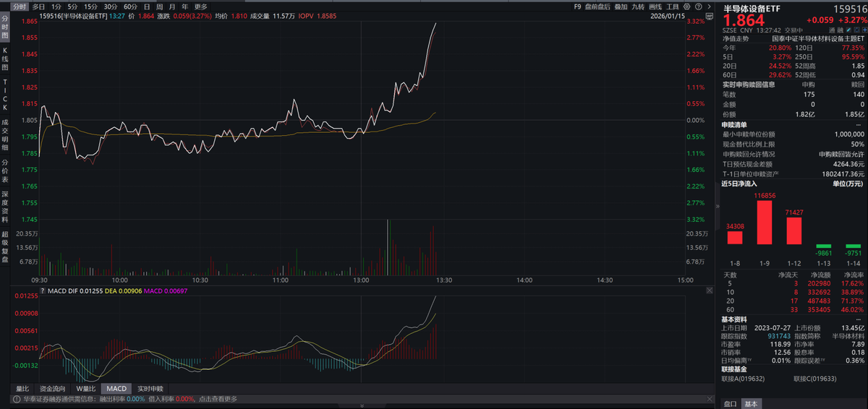The image size is (868, 409).
Task: Click the right arrow icon to collapse side panel
Action: (709, 7)
